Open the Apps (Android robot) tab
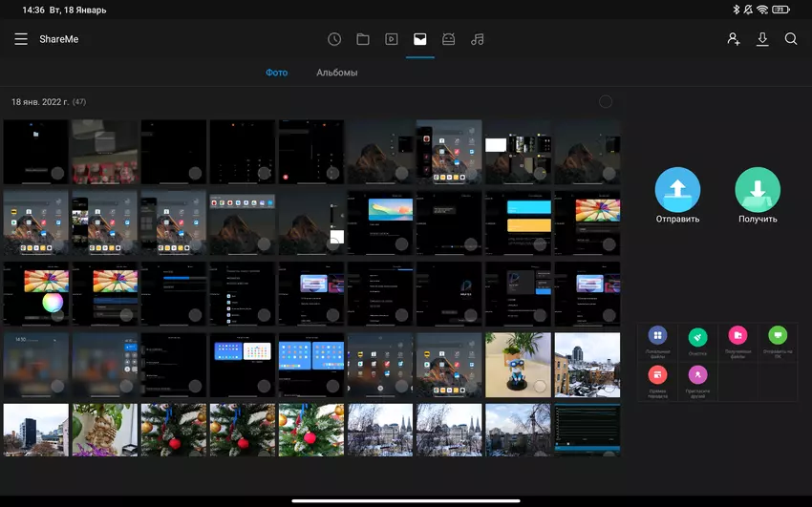The image size is (812, 507). [x=449, y=39]
